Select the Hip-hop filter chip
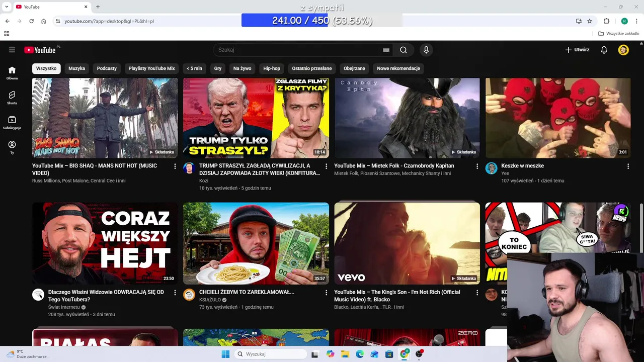The width and height of the screenshot is (644, 362). pyautogui.click(x=272, y=68)
